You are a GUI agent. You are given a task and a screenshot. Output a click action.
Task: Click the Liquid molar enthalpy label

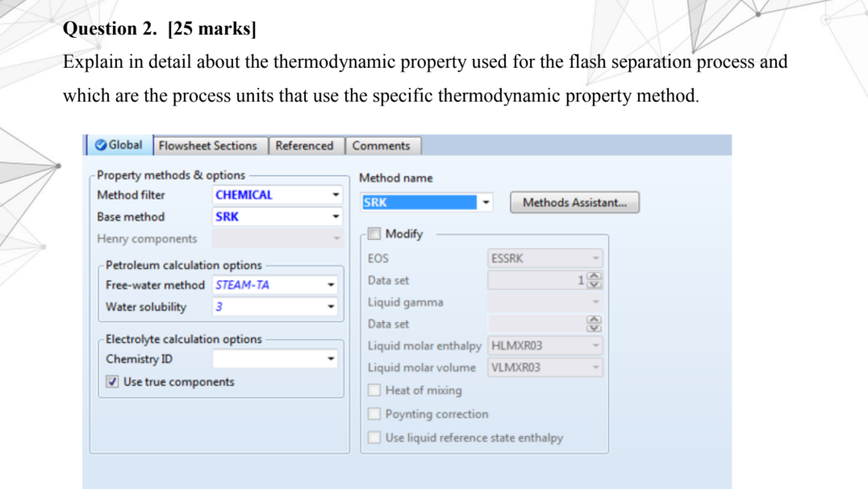[425, 346]
